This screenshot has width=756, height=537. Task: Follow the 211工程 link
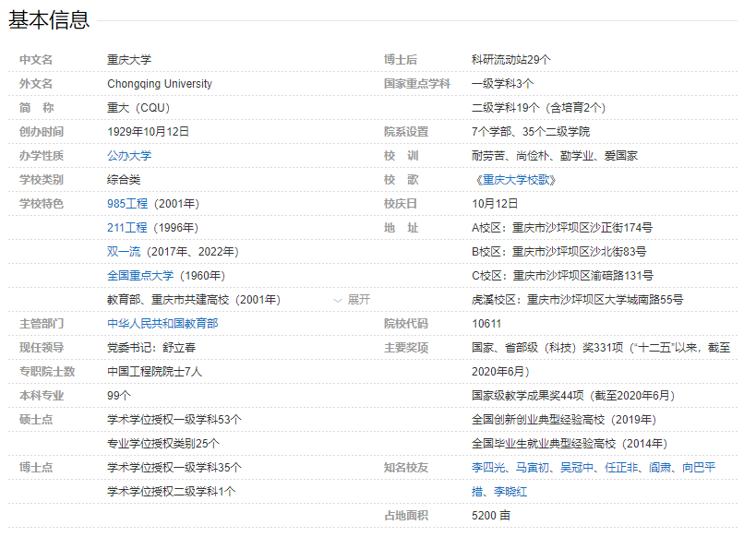coord(127,228)
